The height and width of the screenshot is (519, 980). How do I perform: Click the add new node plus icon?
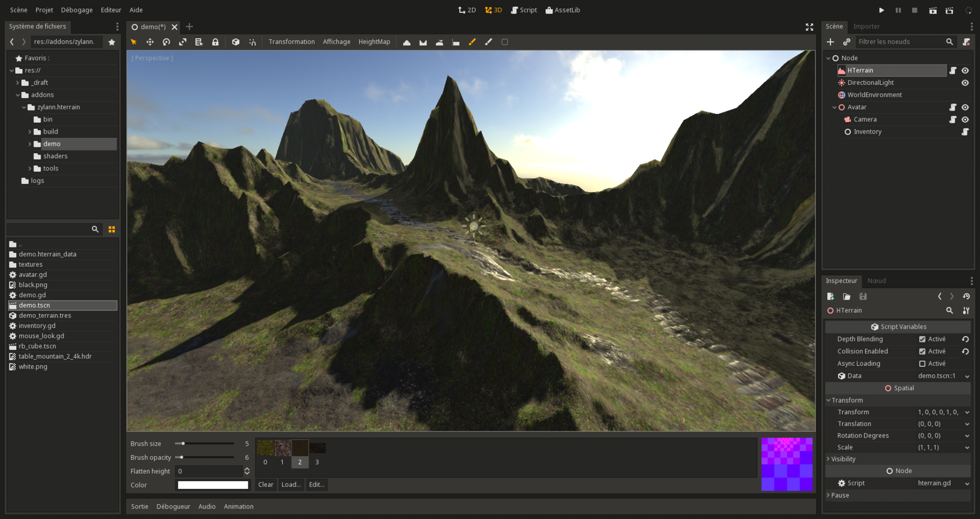click(830, 42)
